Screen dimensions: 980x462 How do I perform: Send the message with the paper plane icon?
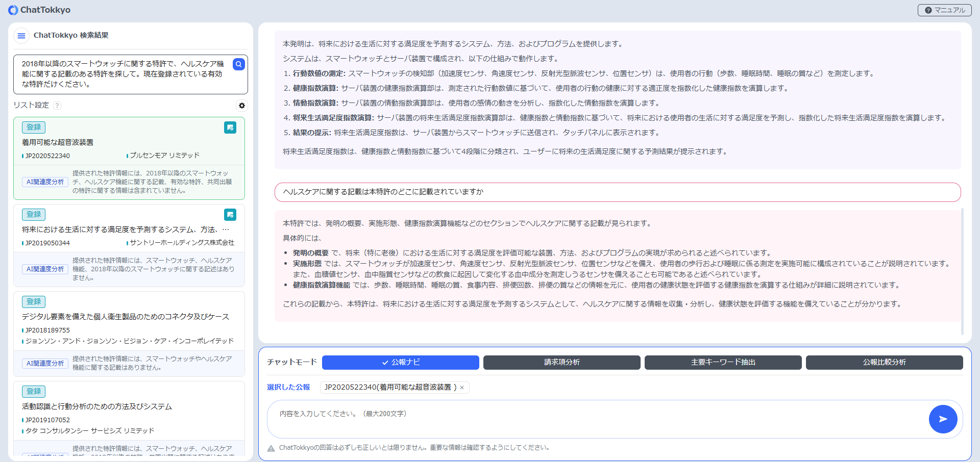(943, 419)
